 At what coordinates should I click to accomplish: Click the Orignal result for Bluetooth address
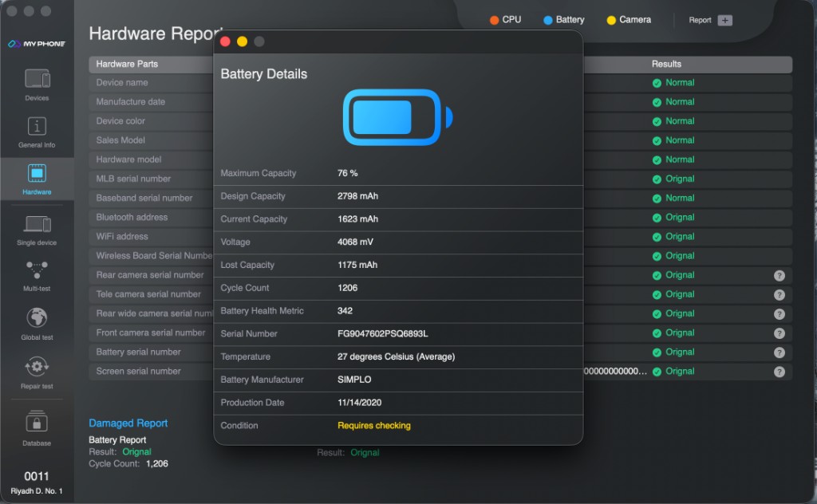point(680,217)
